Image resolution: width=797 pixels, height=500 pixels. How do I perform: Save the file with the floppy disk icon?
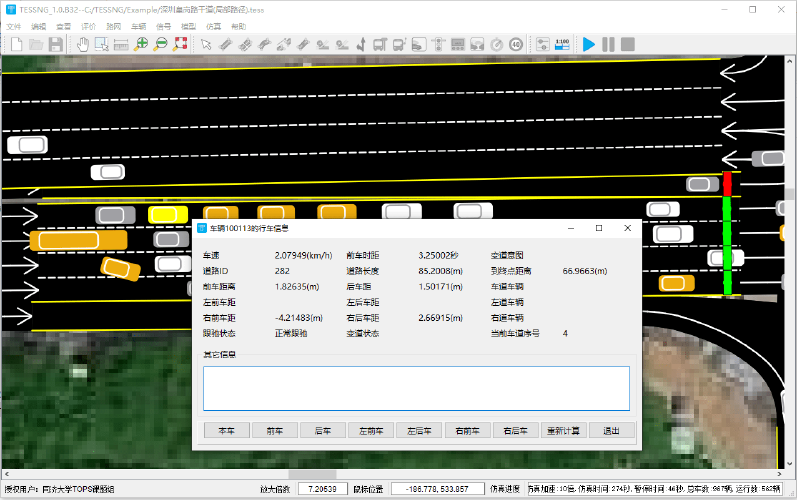[55, 45]
